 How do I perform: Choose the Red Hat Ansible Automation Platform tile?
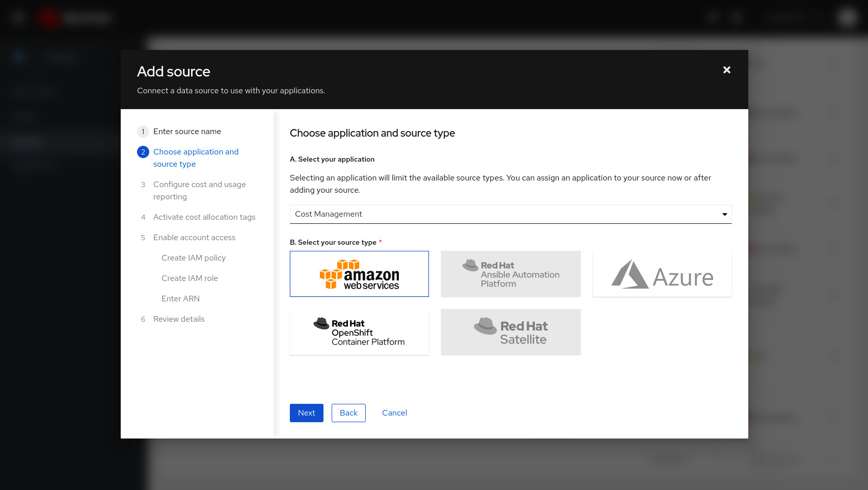click(x=510, y=274)
